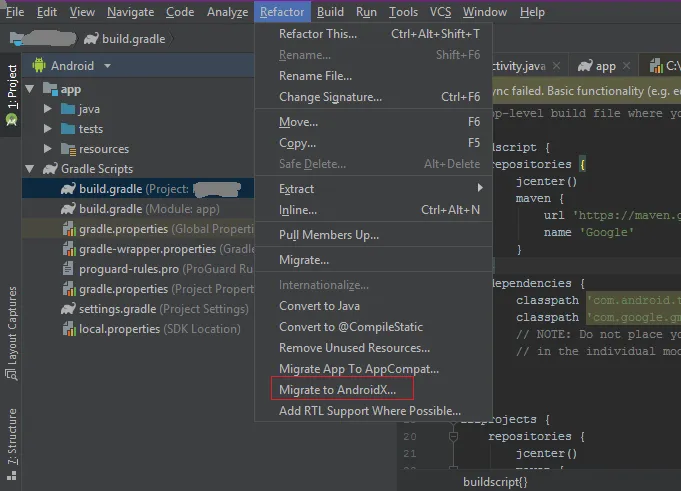Click the buildscript{} breadcrumb at editor bottom
This screenshot has height=491, width=681.
(x=496, y=482)
